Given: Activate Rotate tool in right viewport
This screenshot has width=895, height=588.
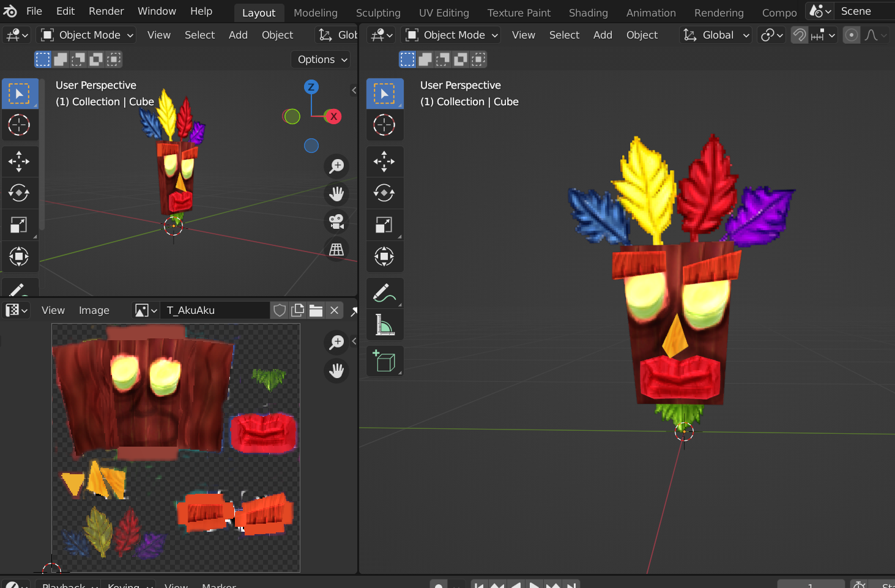Looking at the screenshot, I should click(x=384, y=193).
